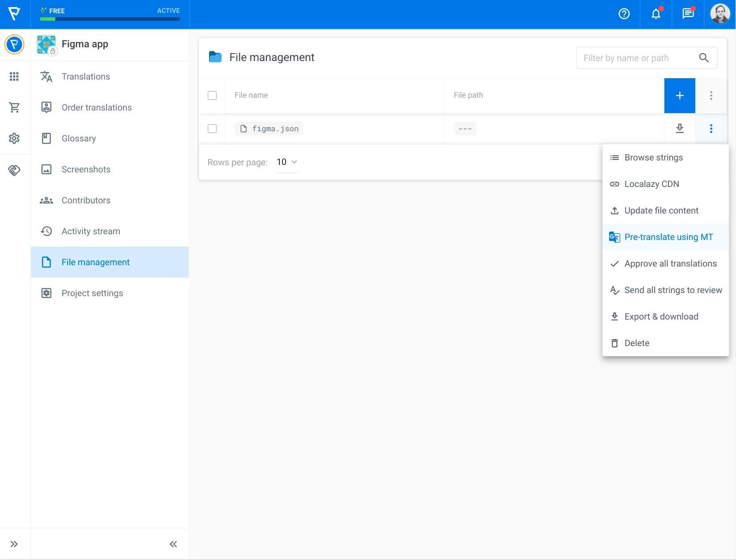Open the notifications bell
The width and height of the screenshot is (736, 560).
tap(656, 14)
